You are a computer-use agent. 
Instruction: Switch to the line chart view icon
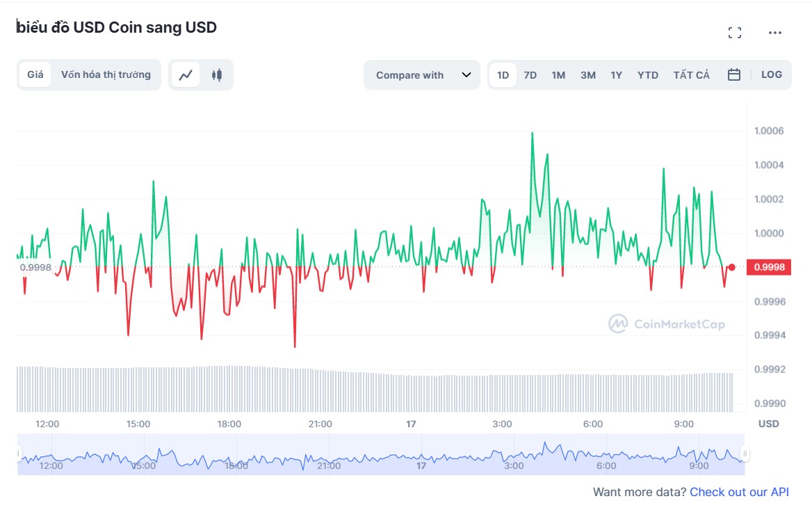pos(186,75)
